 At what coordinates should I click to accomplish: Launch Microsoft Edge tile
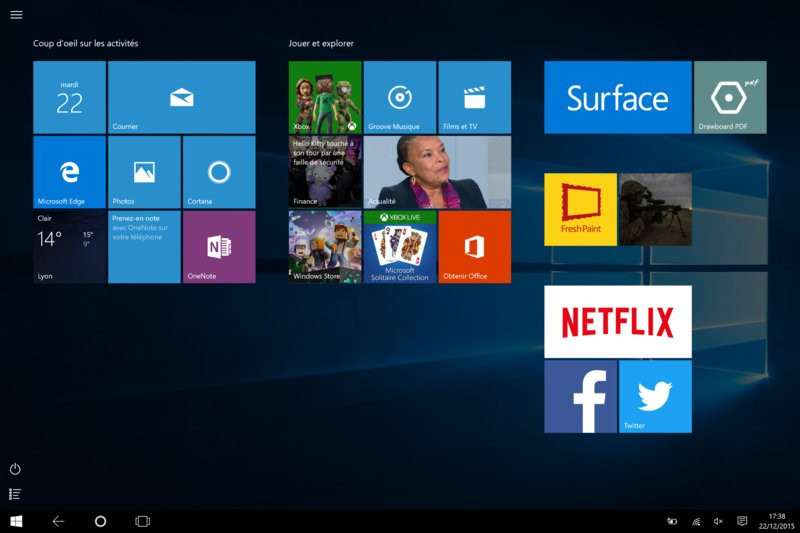pyautogui.click(x=69, y=172)
